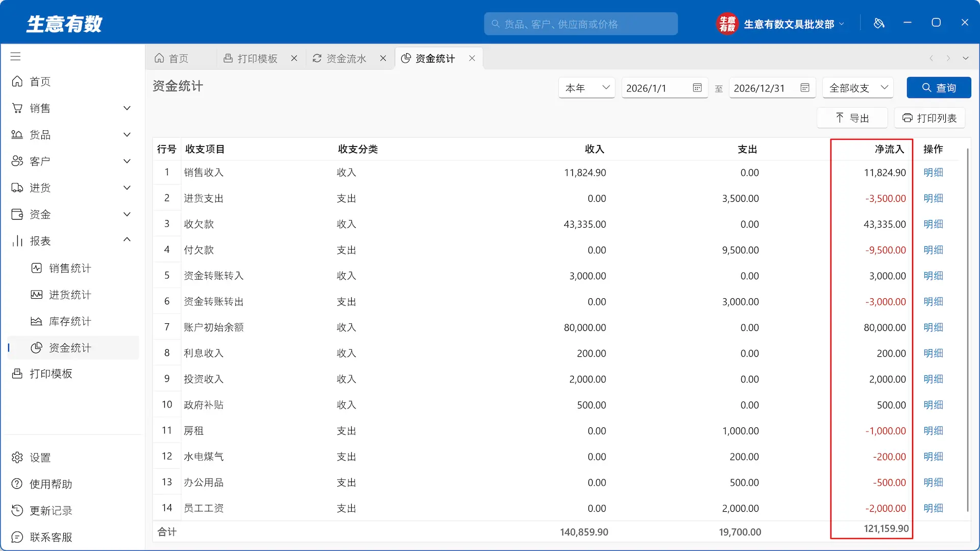Open 使用帮助 question mark icon
This screenshot has height=551, width=980.
[x=17, y=484]
